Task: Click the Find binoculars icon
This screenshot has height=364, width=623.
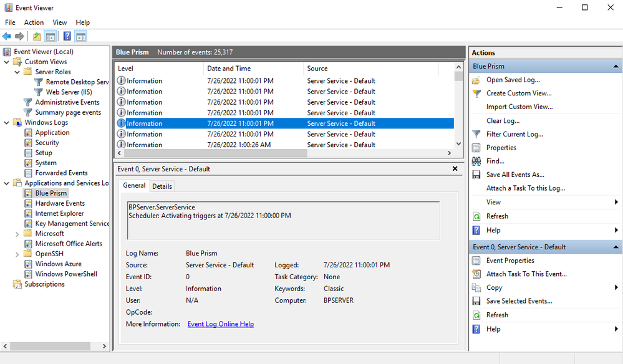Action: (x=476, y=161)
